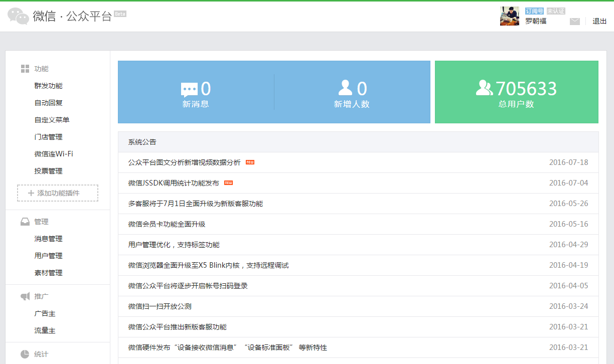This screenshot has height=364, width=614.
Task: Open 微信会员卡功能全面升级 announcement
Action: (x=167, y=224)
